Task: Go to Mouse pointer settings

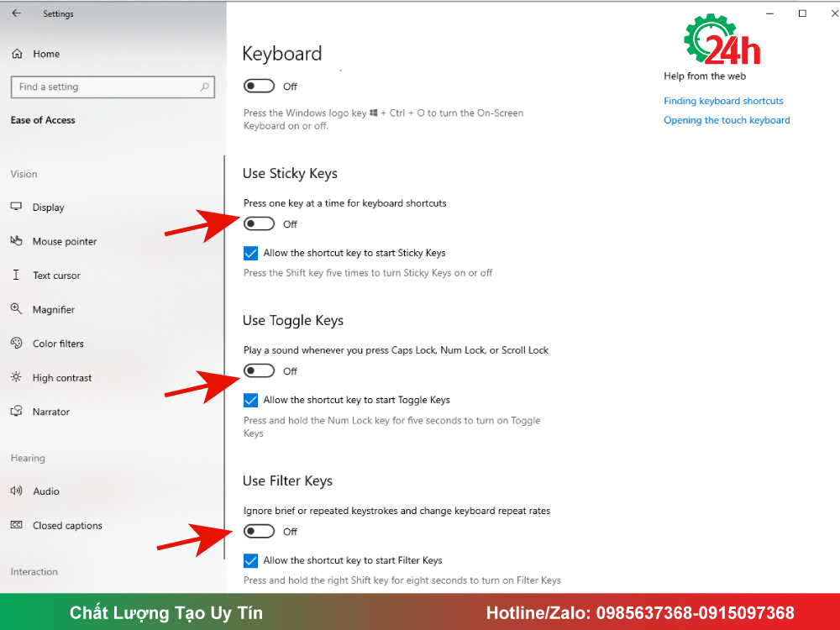Action: coord(65,242)
